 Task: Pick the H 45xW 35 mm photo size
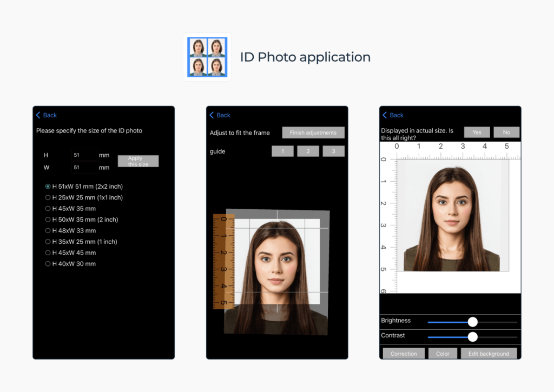click(48, 208)
